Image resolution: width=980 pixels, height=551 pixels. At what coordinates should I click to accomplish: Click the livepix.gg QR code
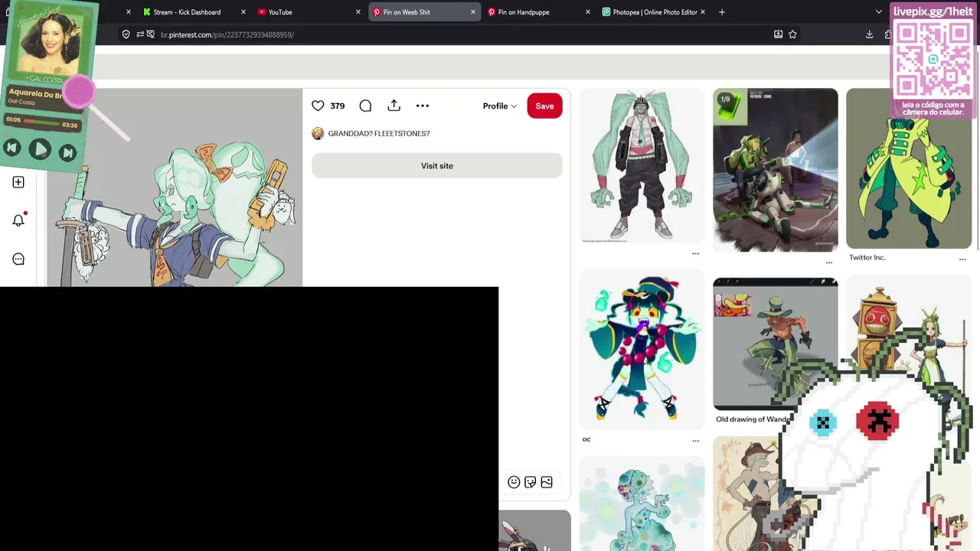click(x=933, y=59)
